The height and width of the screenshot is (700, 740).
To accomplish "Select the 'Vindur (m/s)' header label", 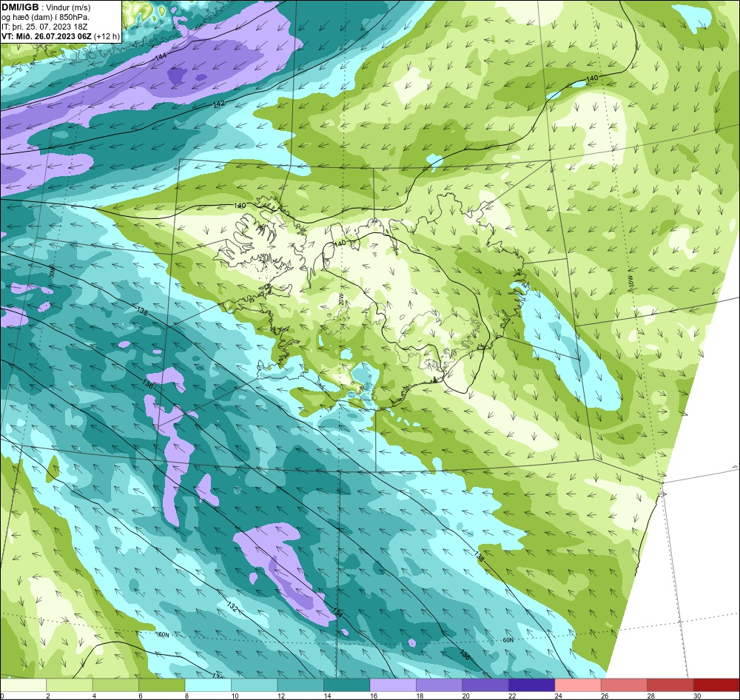I will point(70,7).
